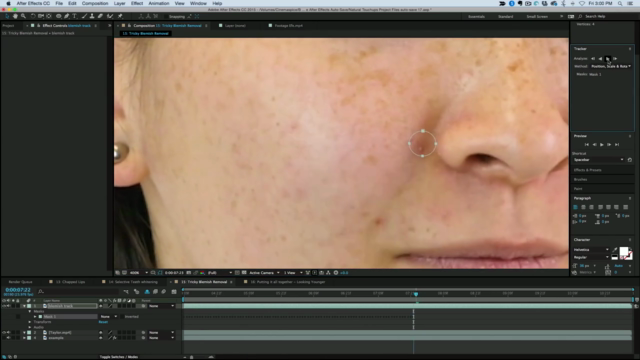
Task: Click Composition Mini-Flowchart icon in timeline
Action: coord(126,291)
